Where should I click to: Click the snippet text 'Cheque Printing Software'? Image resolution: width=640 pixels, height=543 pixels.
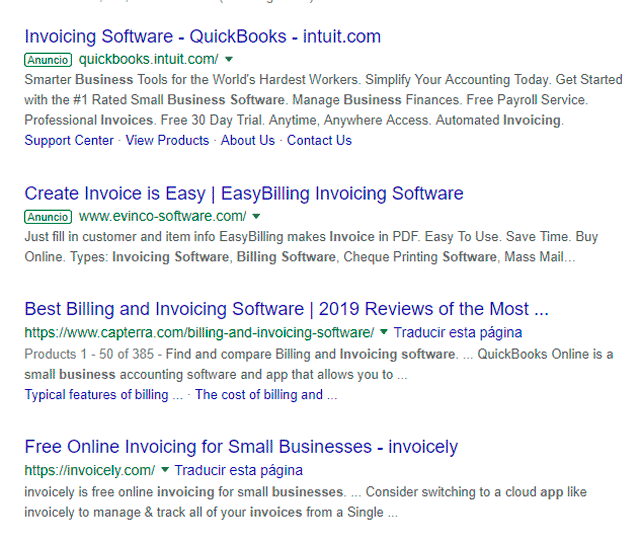(x=420, y=257)
